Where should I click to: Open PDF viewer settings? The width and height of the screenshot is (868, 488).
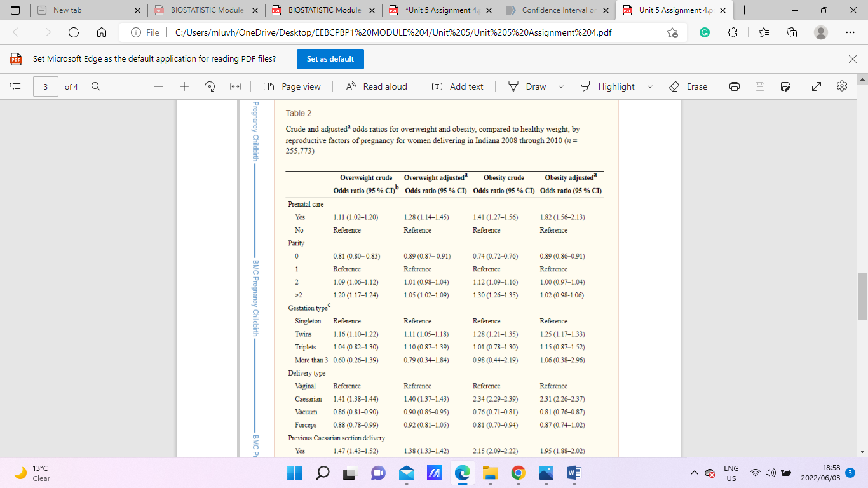(x=841, y=86)
